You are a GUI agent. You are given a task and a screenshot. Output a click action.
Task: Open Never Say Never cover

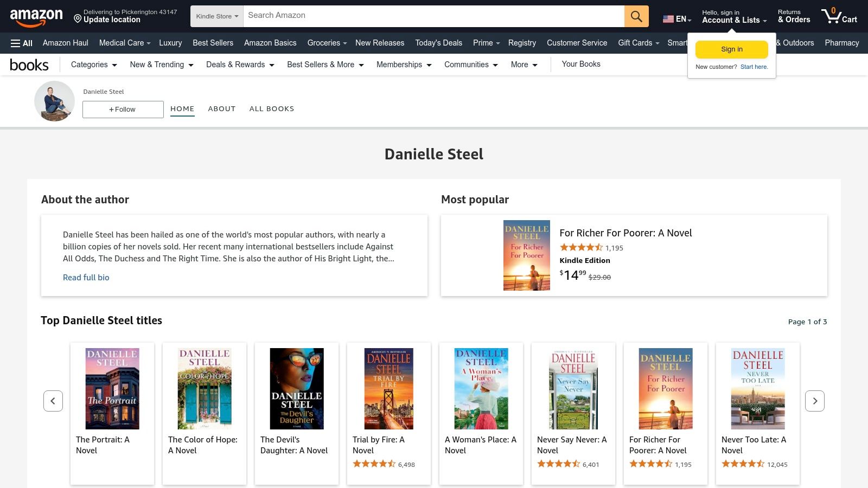(x=573, y=389)
